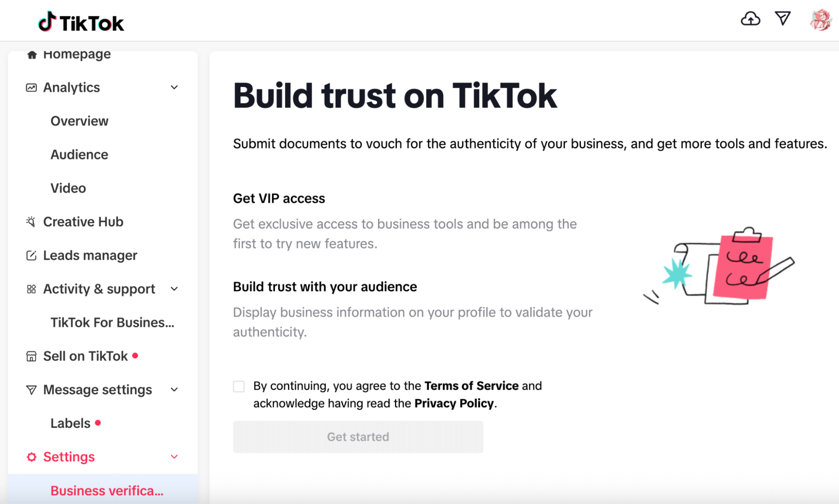
Task: Click the Settings gear icon
Action: (31, 457)
